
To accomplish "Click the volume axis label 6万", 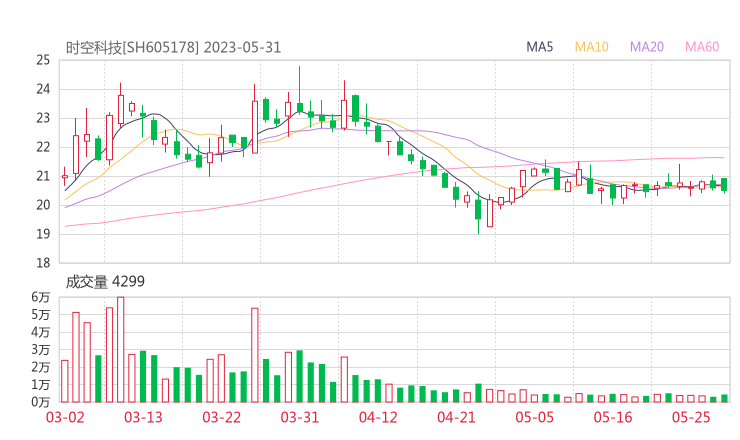I will point(41,297).
